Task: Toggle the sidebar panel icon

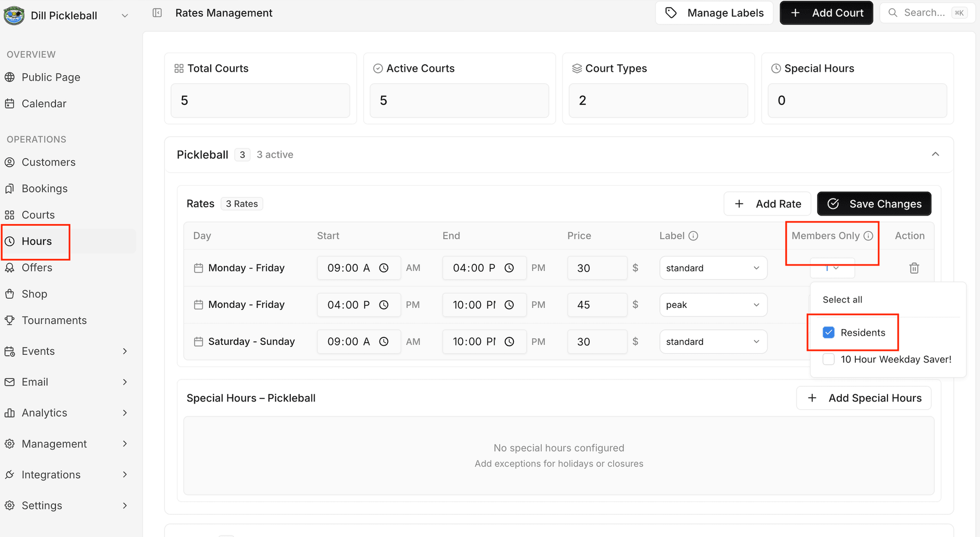Action: click(x=157, y=13)
